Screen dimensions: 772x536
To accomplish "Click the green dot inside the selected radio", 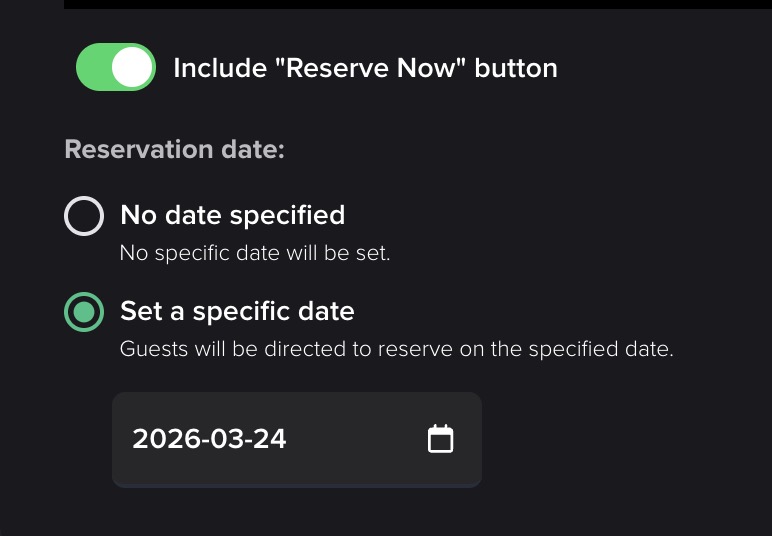I will tap(84, 312).
